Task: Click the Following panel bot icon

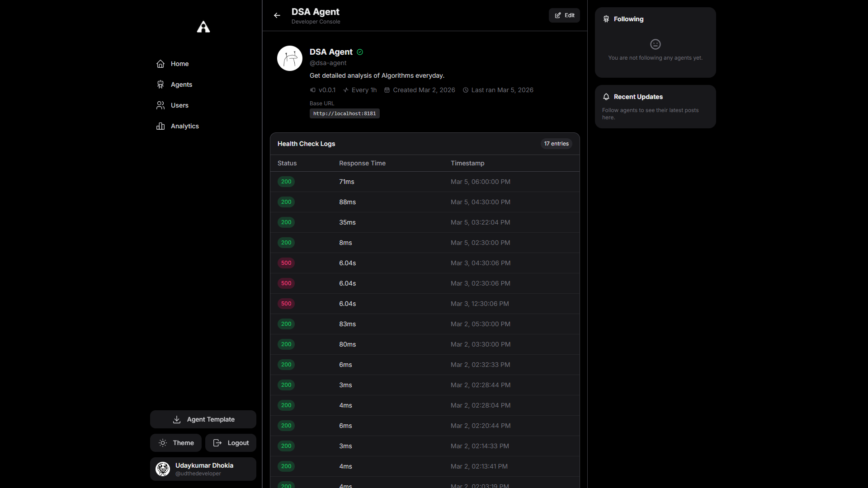Action: coord(606,19)
